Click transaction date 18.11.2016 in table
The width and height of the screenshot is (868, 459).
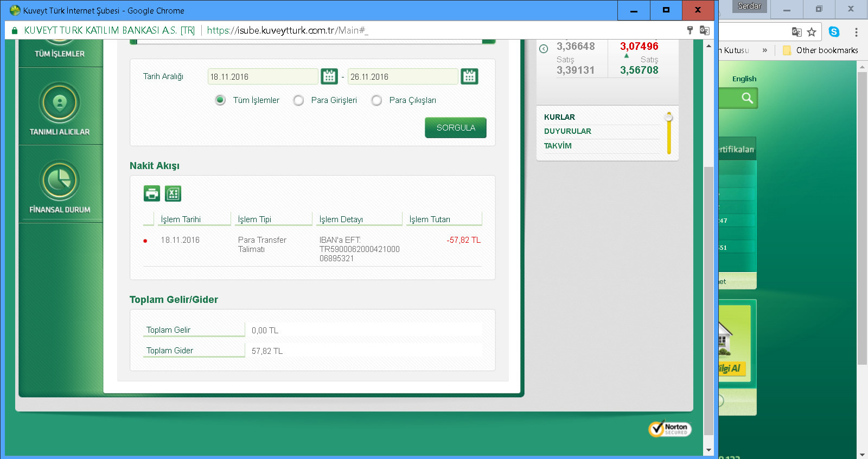180,240
